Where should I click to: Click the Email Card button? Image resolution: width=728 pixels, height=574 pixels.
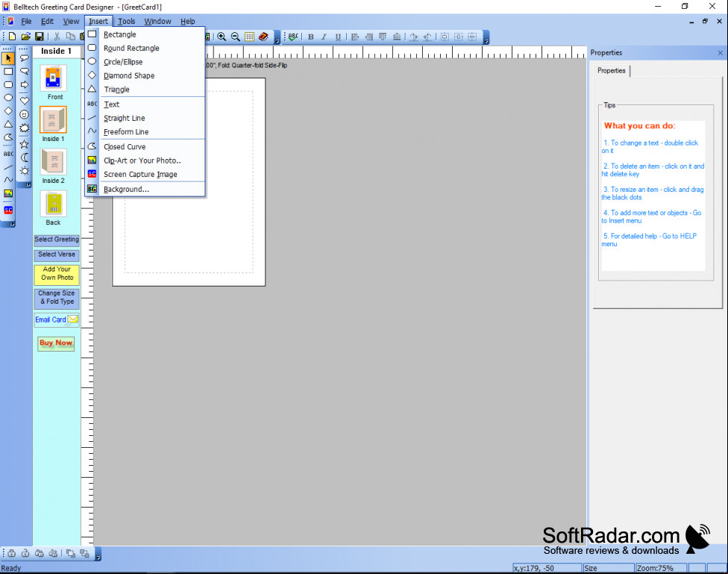57,319
